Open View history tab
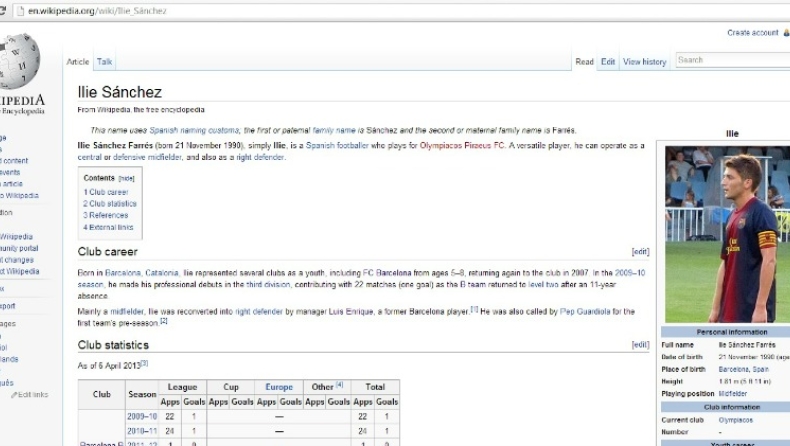The width and height of the screenshot is (790, 446). tap(644, 61)
